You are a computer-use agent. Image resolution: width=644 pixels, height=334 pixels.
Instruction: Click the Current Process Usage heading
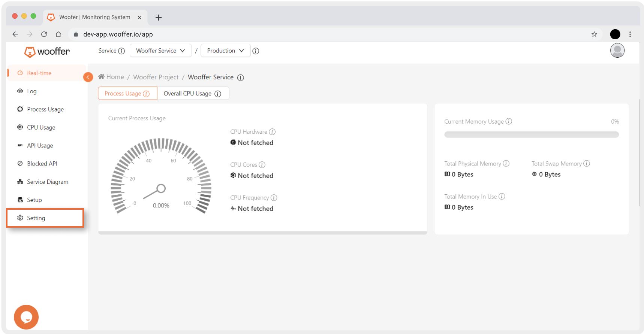(137, 118)
